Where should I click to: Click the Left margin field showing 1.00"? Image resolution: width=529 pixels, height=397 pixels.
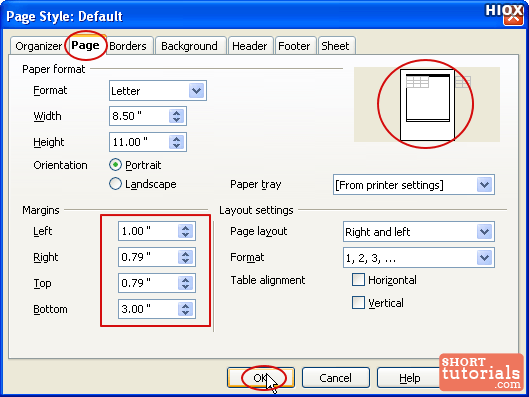pyautogui.click(x=148, y=231)
